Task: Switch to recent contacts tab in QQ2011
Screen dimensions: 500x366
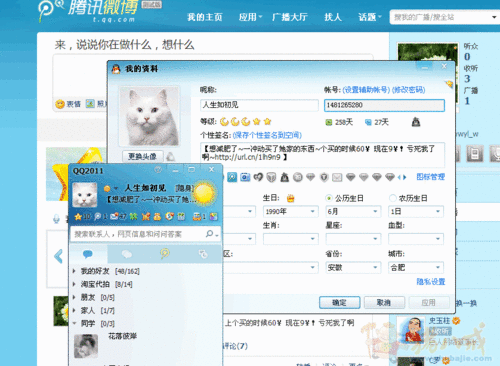Action: [x=203, y=255]
